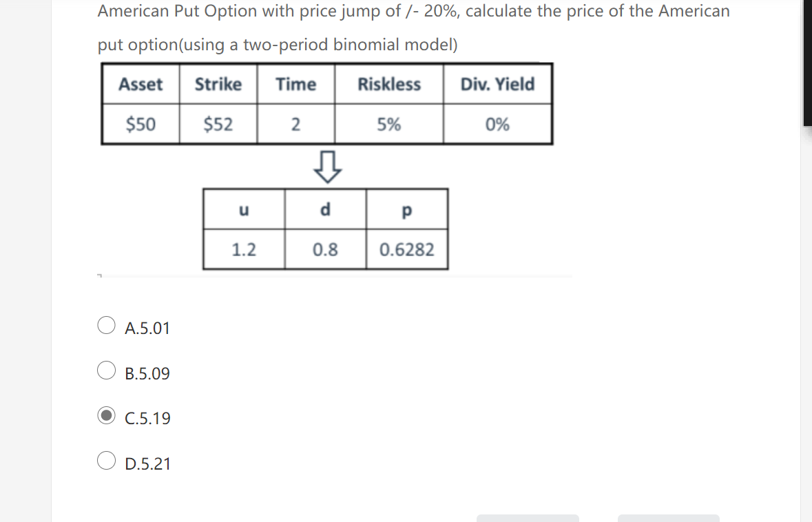Click the 0.8 down-factor value cell
Image resolution: width=812 pixels, height=522 pixels.
tap(325, 249)
